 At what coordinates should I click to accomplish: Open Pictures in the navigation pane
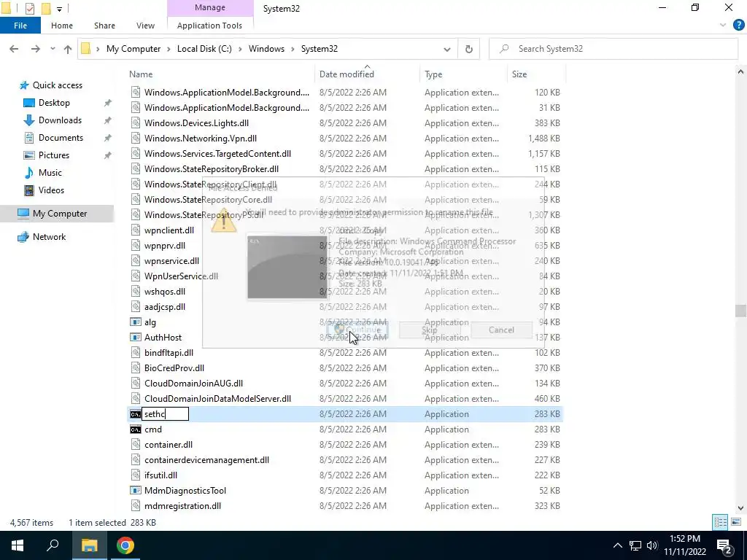pyautogui.click(x=54, y=155)
